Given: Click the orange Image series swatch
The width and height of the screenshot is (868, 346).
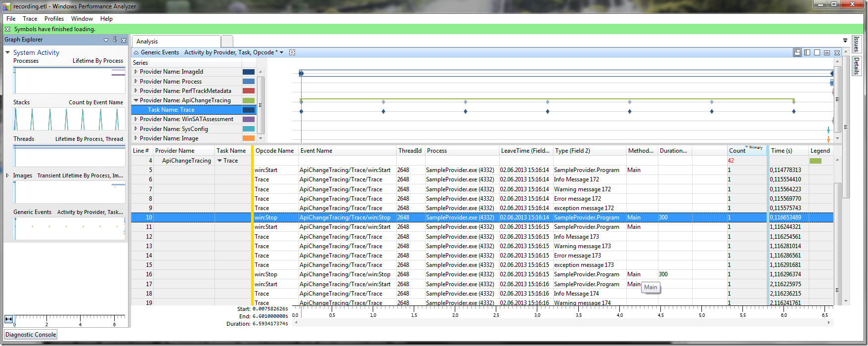Looking at the screenshot, I should [249, 138].
